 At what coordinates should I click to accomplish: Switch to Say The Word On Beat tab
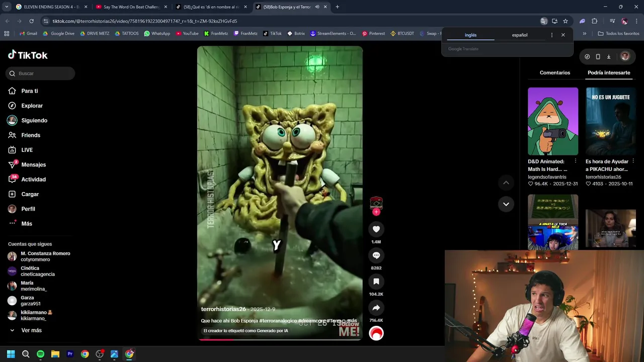pyautogui.click(x=130, y=7)
